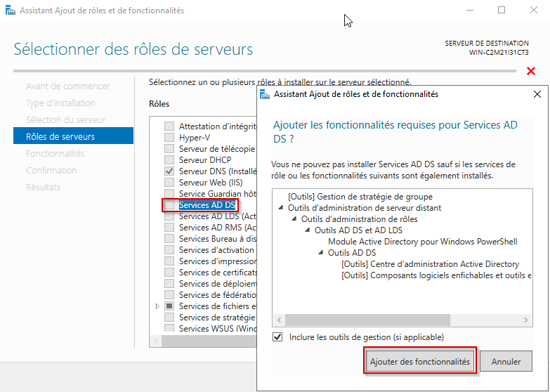Image resolution: width=550 pixels, height=392 pixels.
Task: Click the Ajouter des fonctionnalités button
Action: tap(420, 361)
